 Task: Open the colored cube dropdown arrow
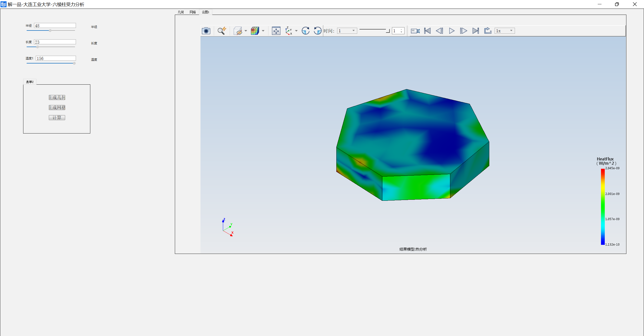pyautogui.click(x=263, y=31)
